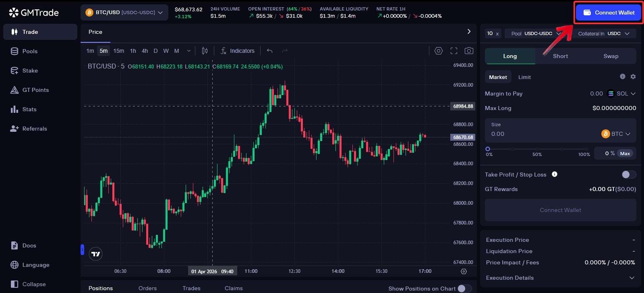Open the Trades tab
The image size is (644, 293).
click(x=191, y=288)
